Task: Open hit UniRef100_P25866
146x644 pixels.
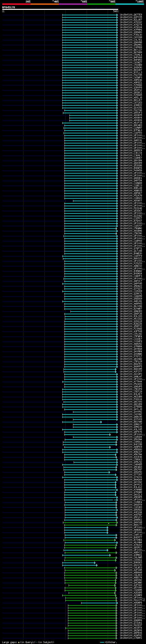Action: pyautogui.click(x=131, y=85)
